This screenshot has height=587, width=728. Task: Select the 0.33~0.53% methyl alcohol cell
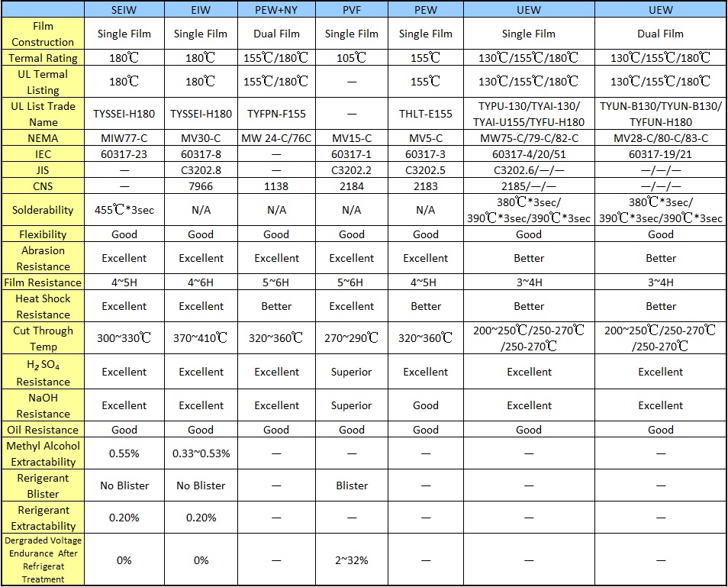click(x=201, y=453)
